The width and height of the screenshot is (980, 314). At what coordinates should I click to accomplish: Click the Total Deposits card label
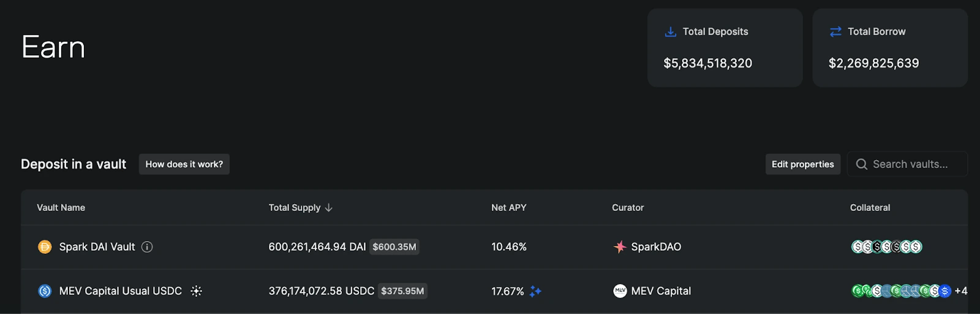click(x=715, y=32)
